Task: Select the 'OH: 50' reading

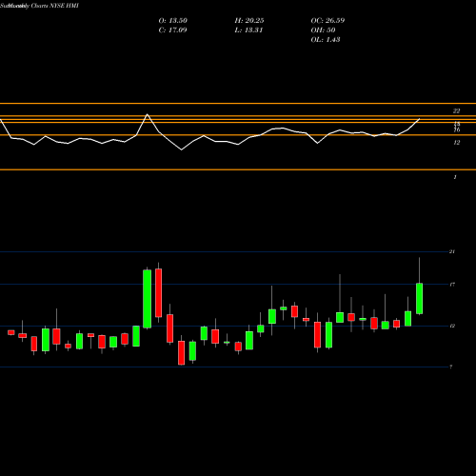Action: click(x=323, y=30)
